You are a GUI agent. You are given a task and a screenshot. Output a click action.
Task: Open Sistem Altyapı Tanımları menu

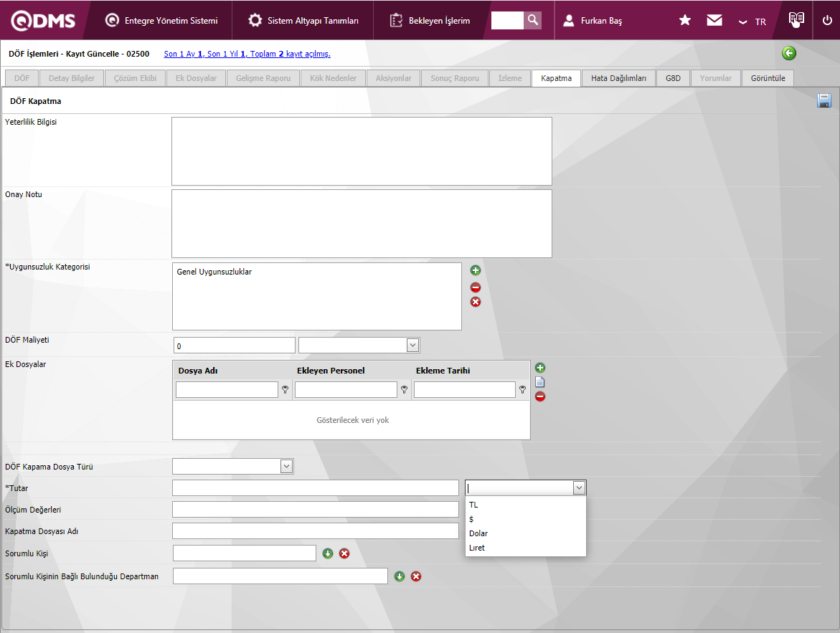click(x=303, y=20)
